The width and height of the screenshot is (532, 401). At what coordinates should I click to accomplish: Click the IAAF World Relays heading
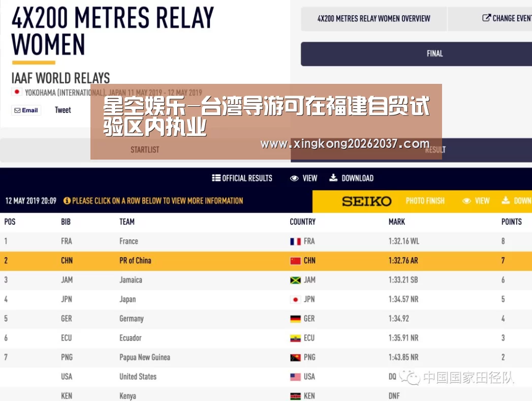pos(61,78)
